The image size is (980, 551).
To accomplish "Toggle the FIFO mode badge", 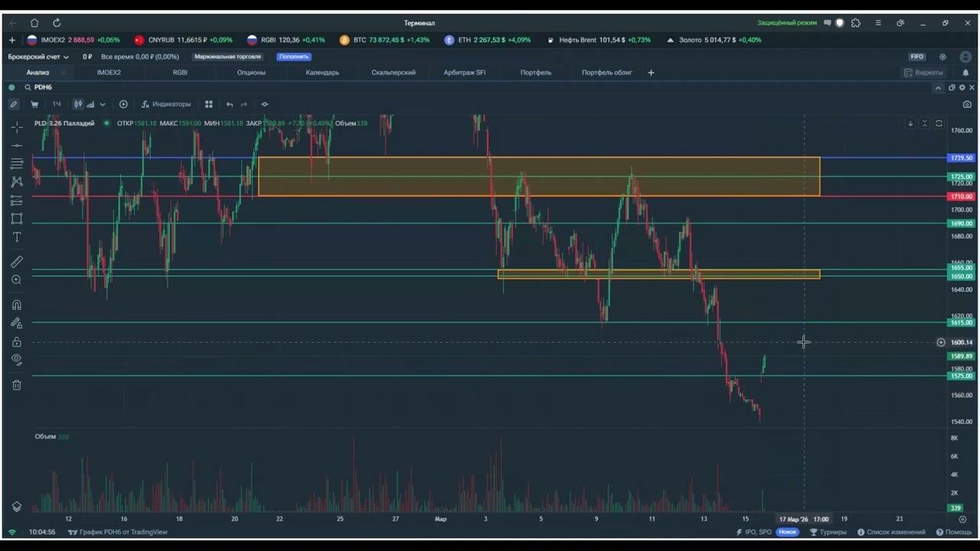I will 917,57.
